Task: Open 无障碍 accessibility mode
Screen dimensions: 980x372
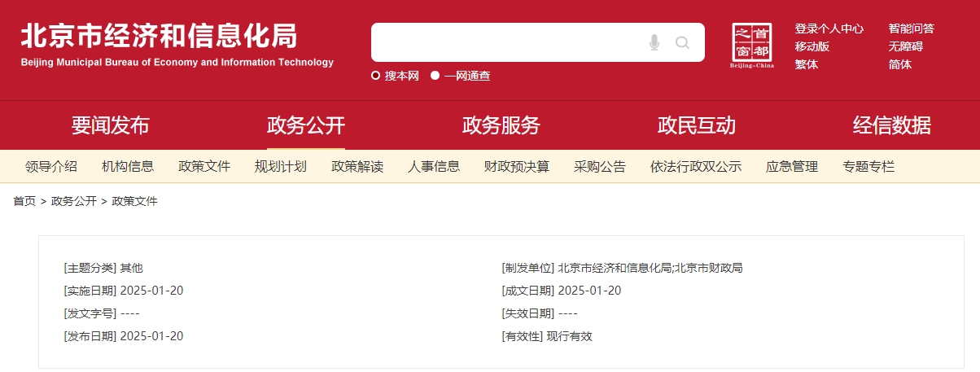Action: [906, 46]
